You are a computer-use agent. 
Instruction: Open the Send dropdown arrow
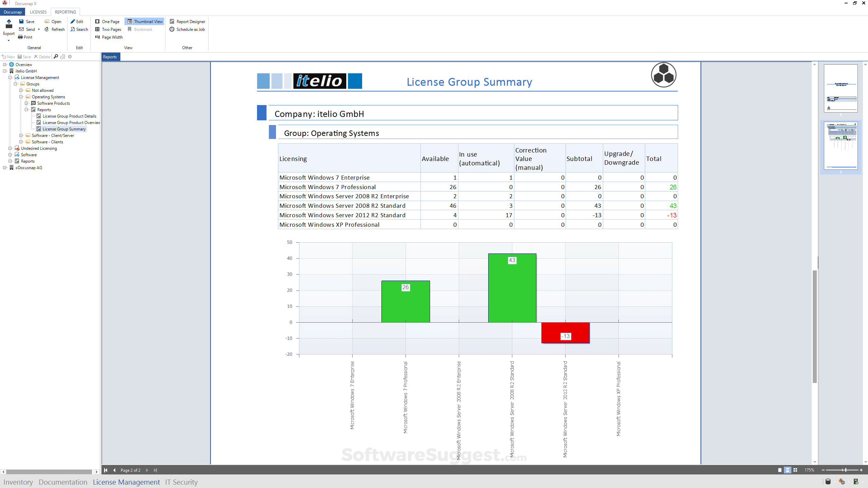tap(39, 29)
